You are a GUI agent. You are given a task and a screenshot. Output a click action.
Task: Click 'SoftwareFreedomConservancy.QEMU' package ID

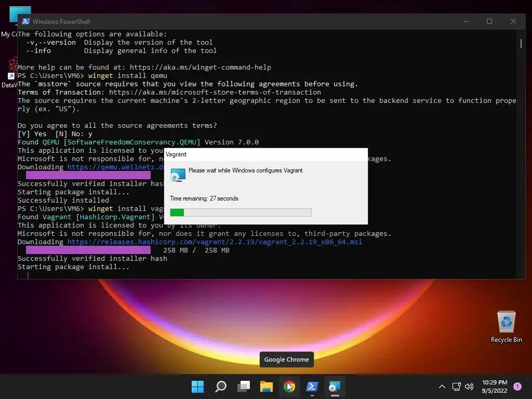pyautogui.click(x=131, y=142)
